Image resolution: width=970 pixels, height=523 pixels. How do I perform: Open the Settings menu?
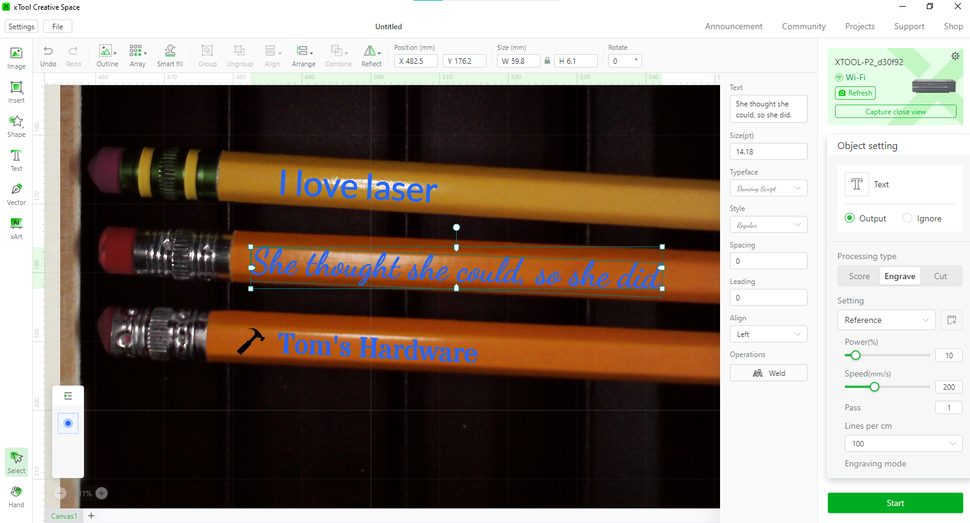click(22, 27)
